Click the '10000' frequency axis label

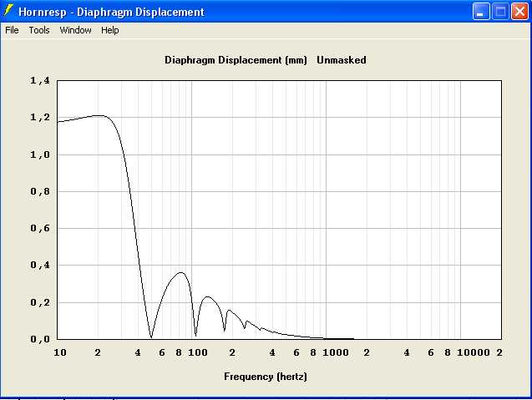[x=474, y=353]
